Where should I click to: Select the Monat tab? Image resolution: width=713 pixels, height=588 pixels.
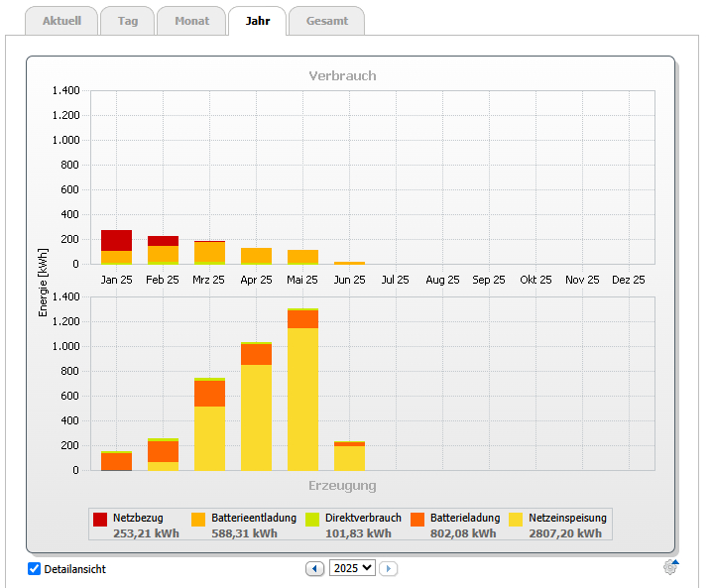click(191, 21)
